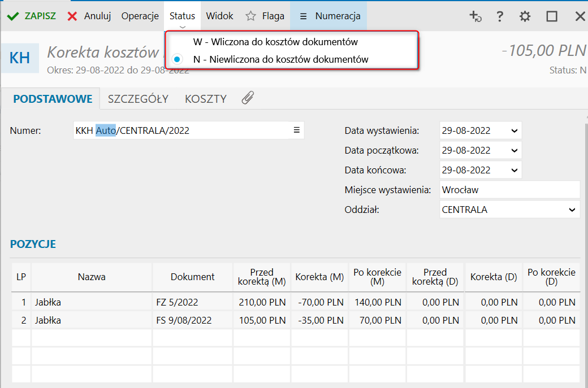This screenshot has height=388, width=588.
Task: Switch to the KOSZTY tab
Action: (205, 99)
